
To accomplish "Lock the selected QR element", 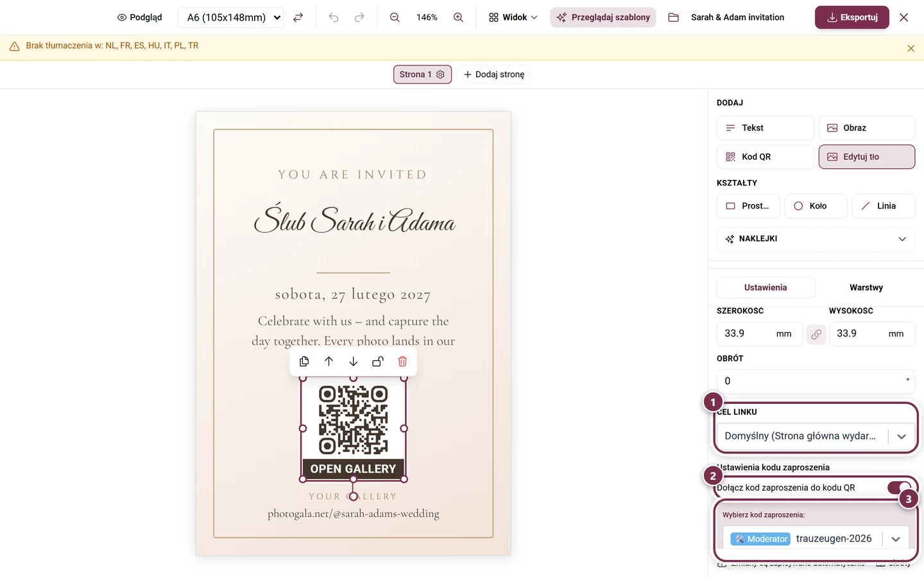I will [x=378, y=362].
